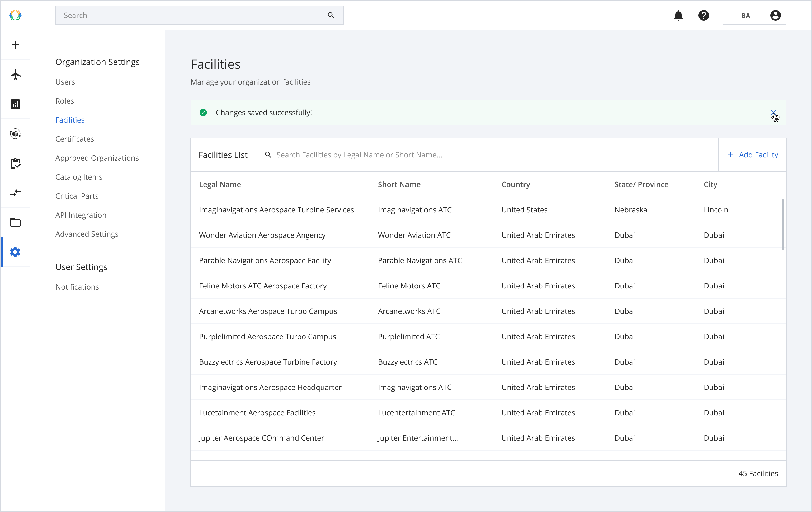Open the bar chart reports icon
The width and height of the screenshot is (812, 512).
15,104
